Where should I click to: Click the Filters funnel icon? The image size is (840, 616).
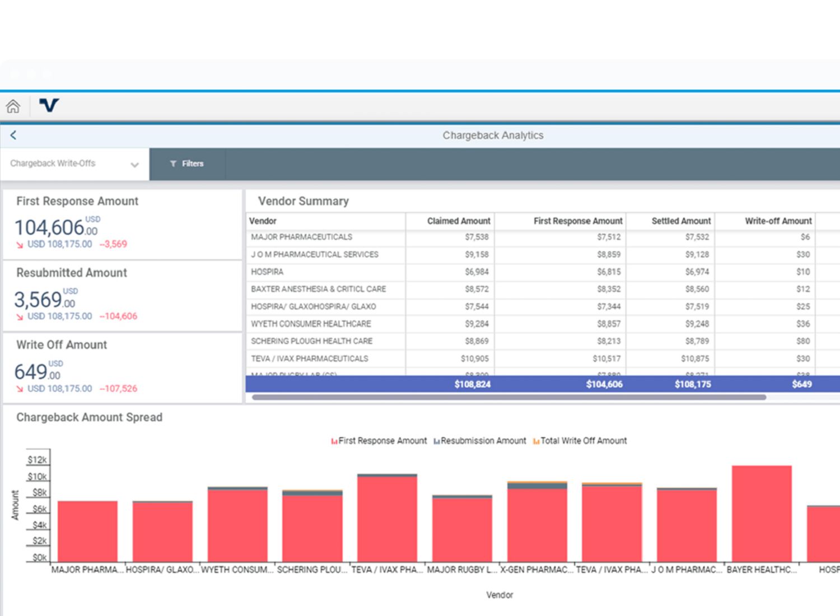pyautogui.click(x=173, y=164)
